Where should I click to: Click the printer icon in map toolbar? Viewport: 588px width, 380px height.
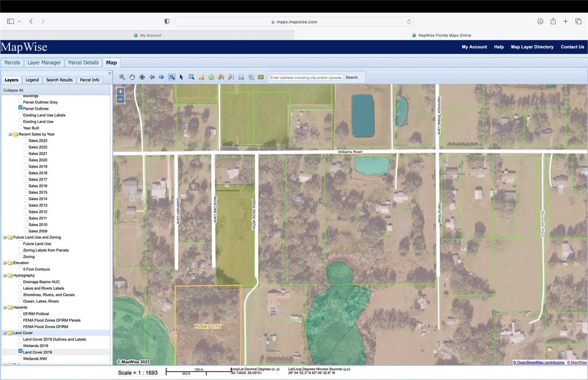[x=241, y=77]
